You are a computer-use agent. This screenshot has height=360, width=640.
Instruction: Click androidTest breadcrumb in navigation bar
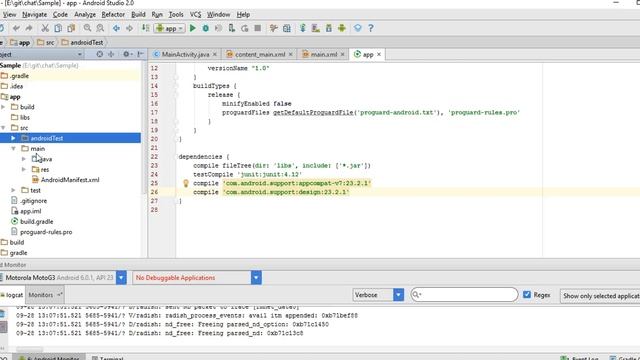coord(82,42)
